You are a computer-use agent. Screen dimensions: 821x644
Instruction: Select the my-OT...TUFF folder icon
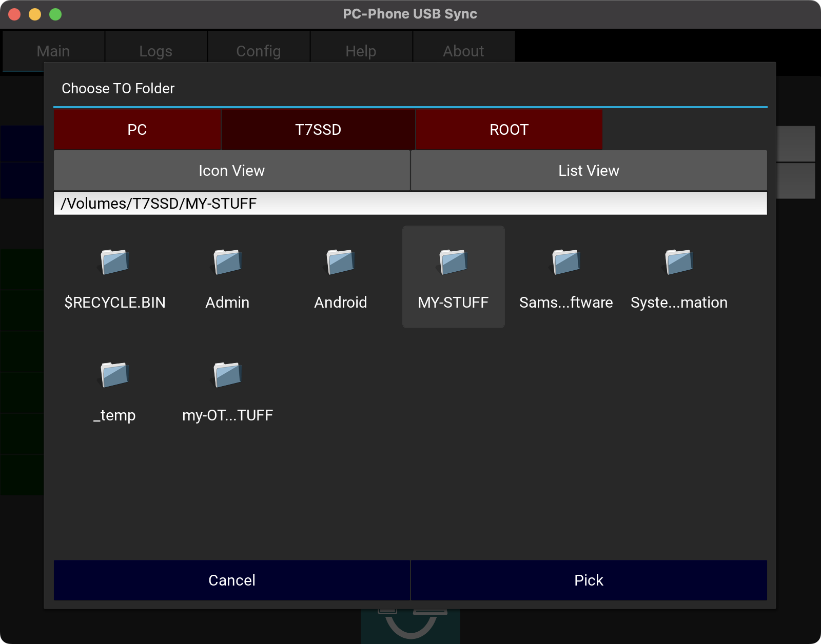coord(227,375)
